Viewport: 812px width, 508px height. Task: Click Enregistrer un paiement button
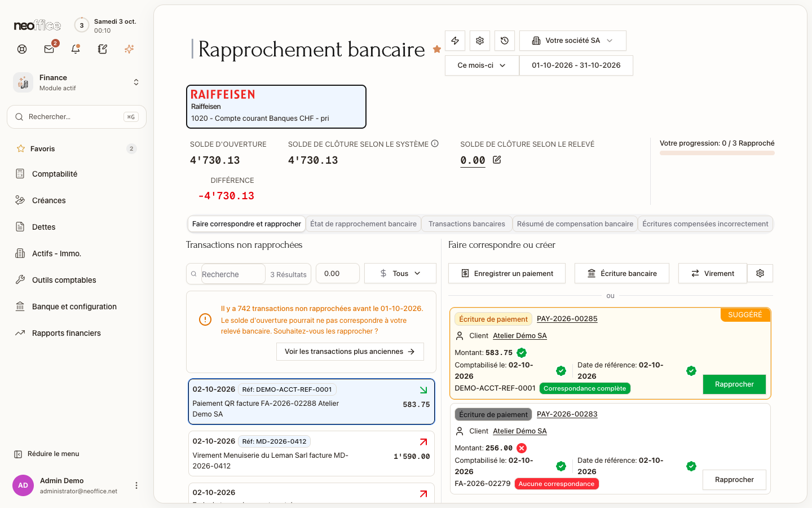507,273
